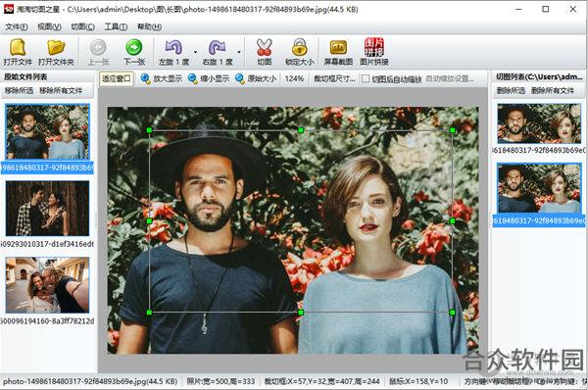The image size is (588, 390).
Task: Rotate right one degree with 右旋 1 度
Action: tap(218, 52)
